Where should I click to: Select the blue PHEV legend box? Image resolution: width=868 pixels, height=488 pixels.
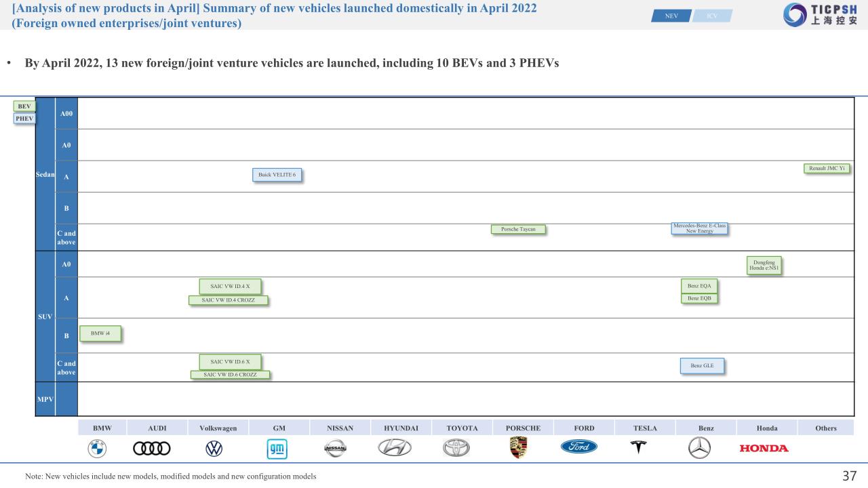(24, 119)
